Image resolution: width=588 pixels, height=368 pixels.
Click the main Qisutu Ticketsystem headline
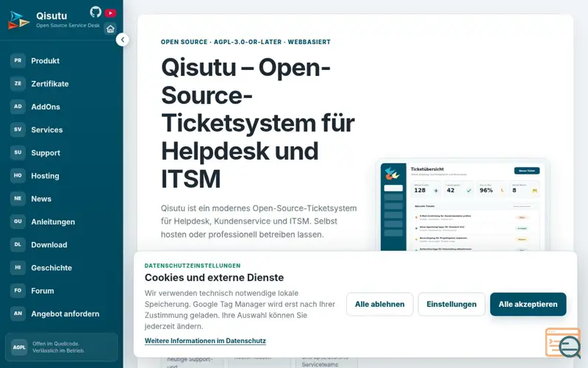(258, 123)
